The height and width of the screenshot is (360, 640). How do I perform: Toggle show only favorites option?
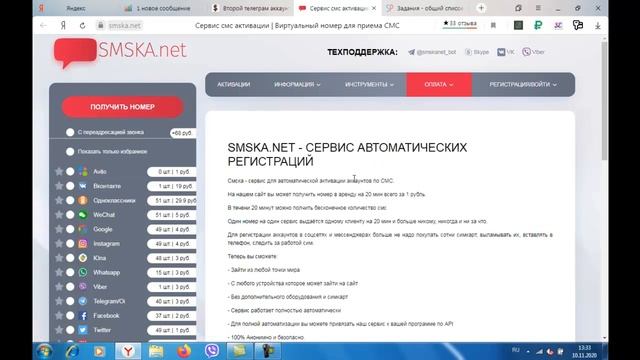pos(70,151)
